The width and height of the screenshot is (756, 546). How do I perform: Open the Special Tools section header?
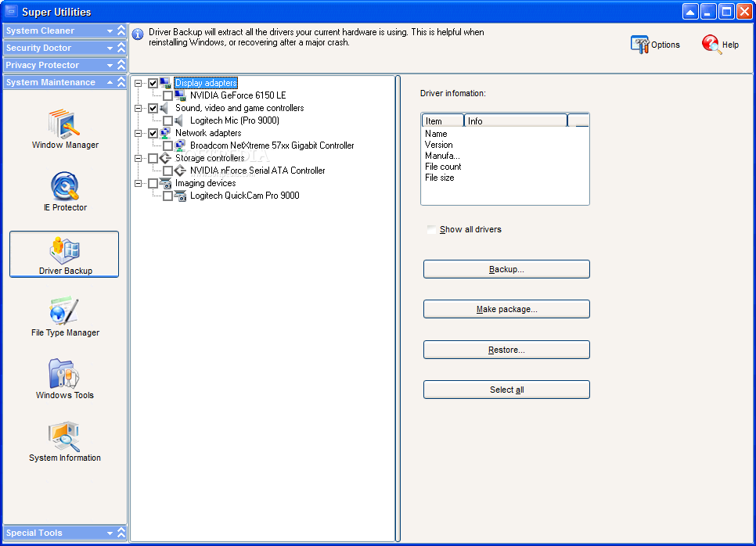point(65,533)
